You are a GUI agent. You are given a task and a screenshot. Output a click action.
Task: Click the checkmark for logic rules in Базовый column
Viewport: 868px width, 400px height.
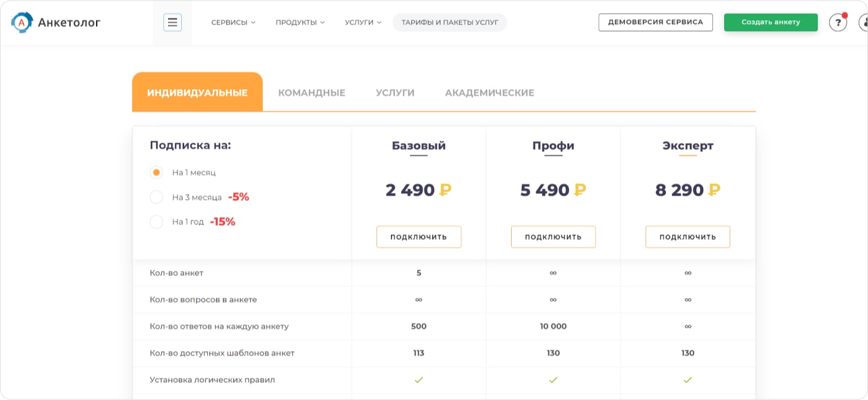[x=418, y=380]
